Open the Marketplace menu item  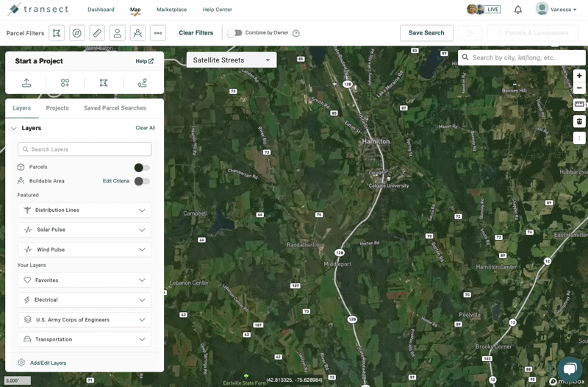171,10
